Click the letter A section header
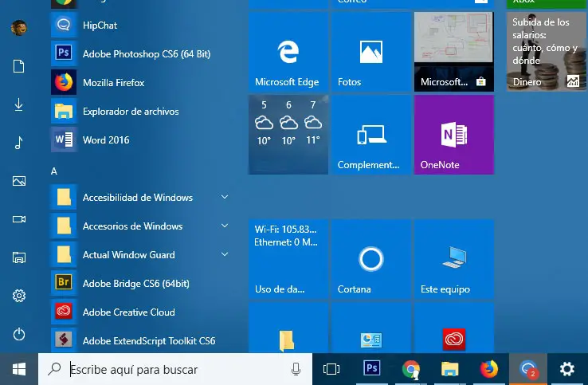Viewport: 588px width, 385px height. pos(54,171)
